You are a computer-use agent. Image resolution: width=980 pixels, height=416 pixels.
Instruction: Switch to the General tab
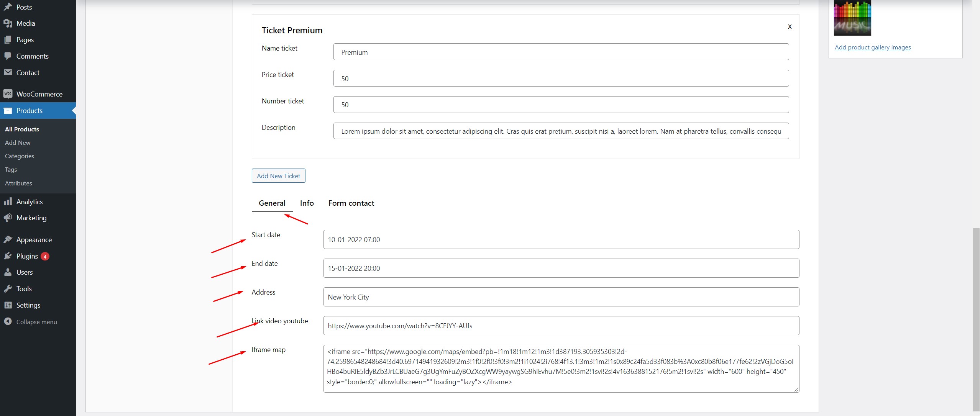click(272, 203)
